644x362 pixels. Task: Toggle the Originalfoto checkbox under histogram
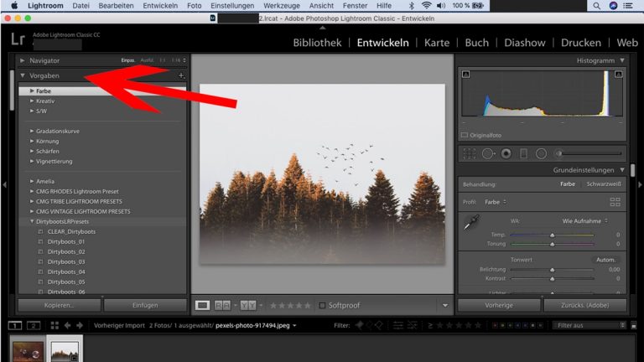coord(464,134)
